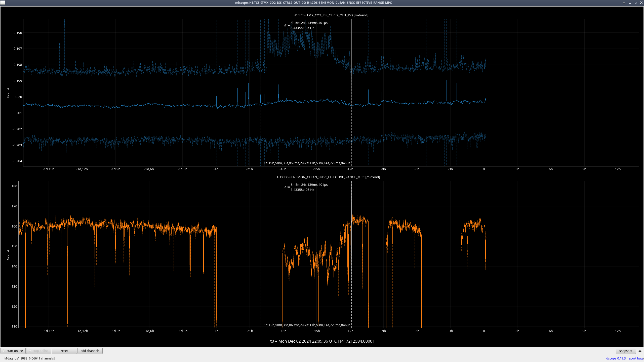The image size is (644, 362).
Task: Open the ndscope project link
Action: pos(610,358)
